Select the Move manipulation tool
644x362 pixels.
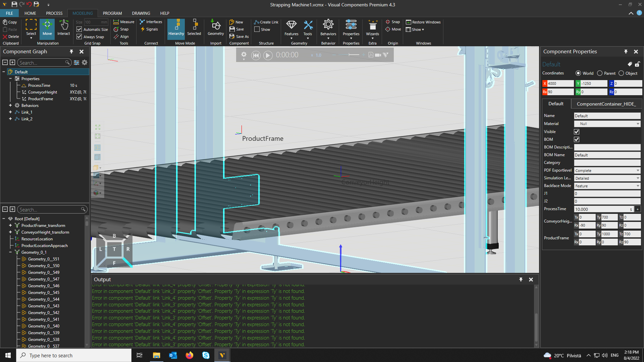pyautogui.click(x=47, y=27)
